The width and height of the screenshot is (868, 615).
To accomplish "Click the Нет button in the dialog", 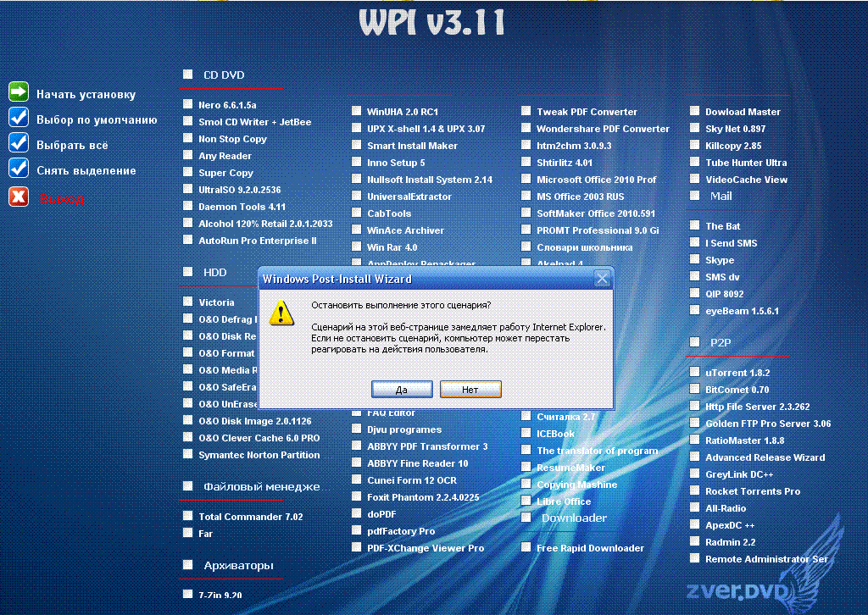I will coord(470,390).
